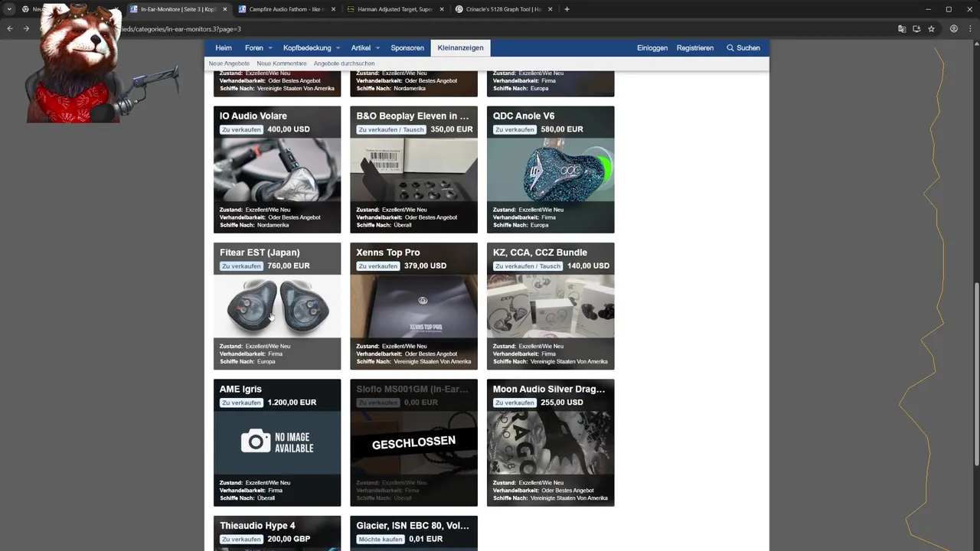Switch to Crinacle's 5128 Graph Tool tab
The image size is (980, 551).
501,9
